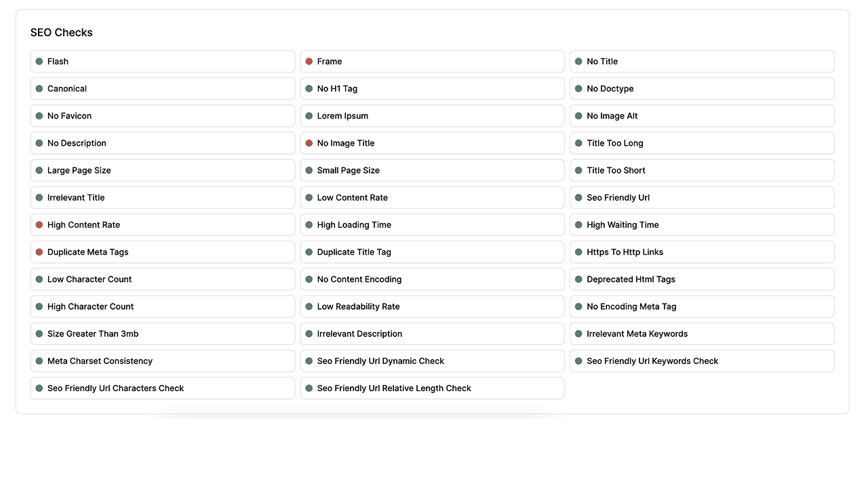The image size is (868, 488).
Task: Click the status dot beside Seo Friendly Url
Action: 579,197
